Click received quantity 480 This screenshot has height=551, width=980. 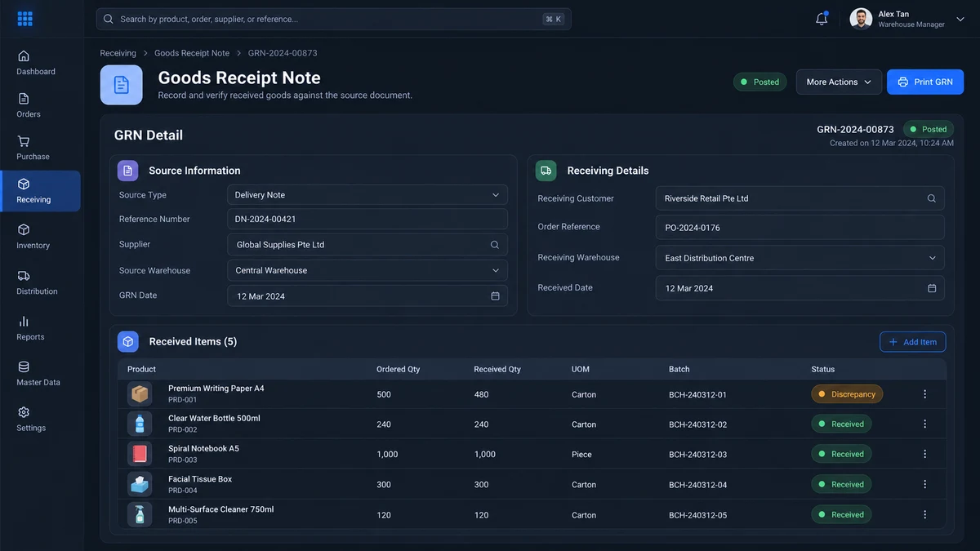481,394
